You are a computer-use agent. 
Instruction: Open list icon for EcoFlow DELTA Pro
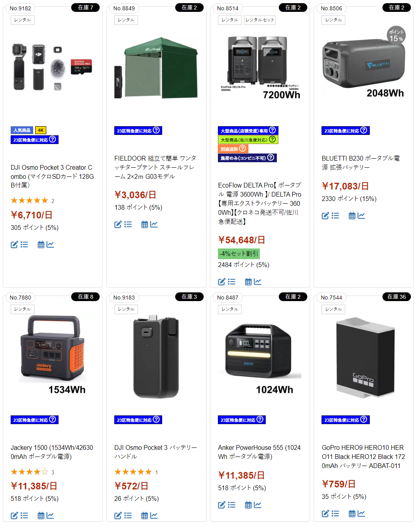coord(232,282)
